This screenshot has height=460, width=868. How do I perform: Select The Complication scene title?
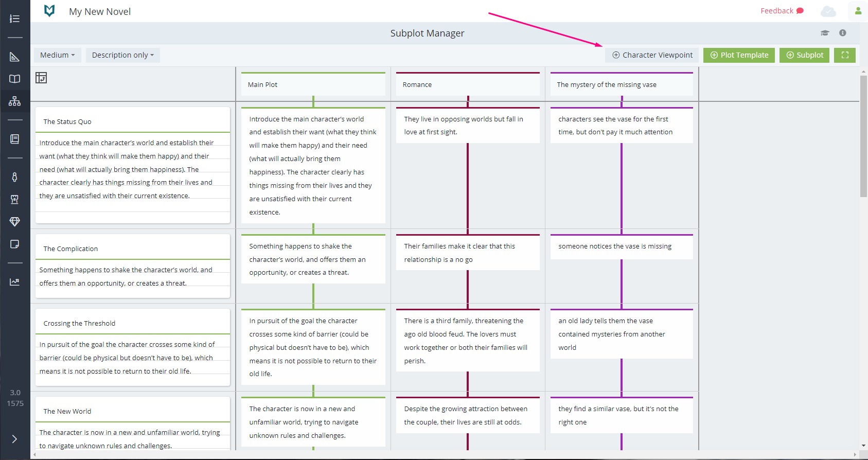[x=70, y=249]
